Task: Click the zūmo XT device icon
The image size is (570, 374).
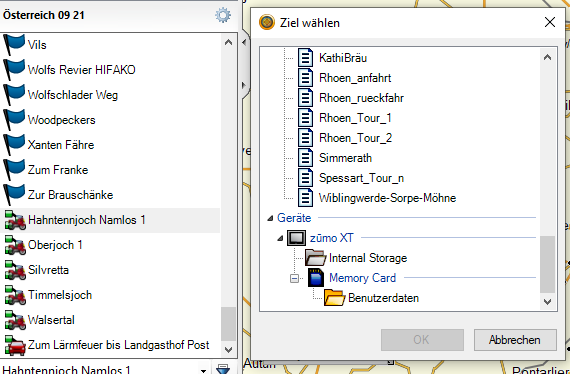Action: click(x=296, y=238)
